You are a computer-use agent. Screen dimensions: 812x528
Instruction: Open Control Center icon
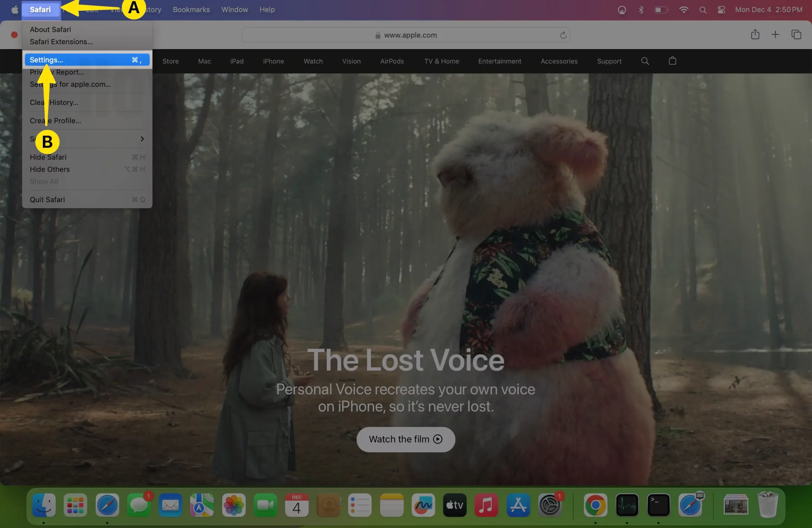tap(721, 10)
